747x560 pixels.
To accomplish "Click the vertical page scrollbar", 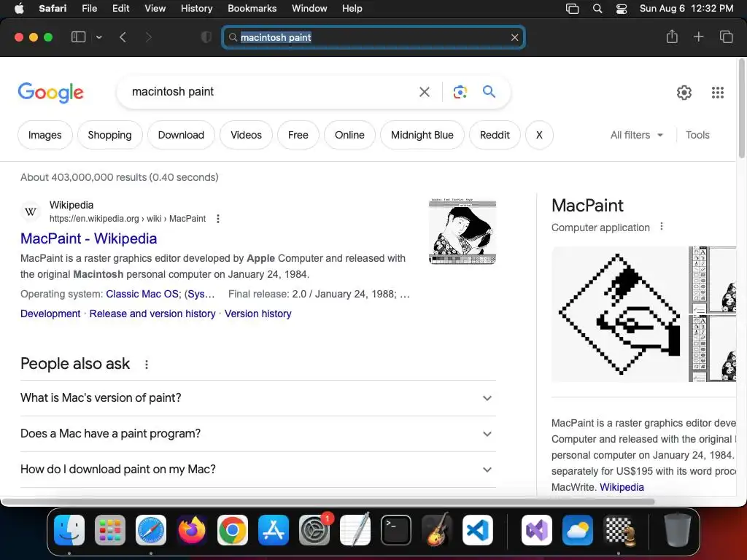I will (x=741, y=109).
